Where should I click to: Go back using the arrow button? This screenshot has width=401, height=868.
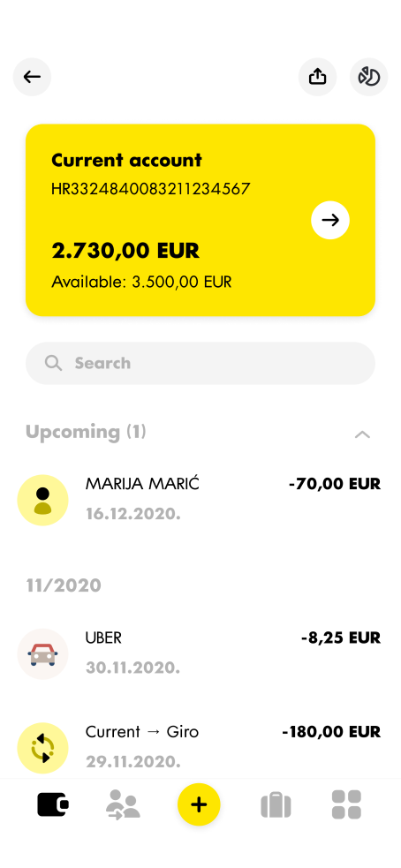32,77
